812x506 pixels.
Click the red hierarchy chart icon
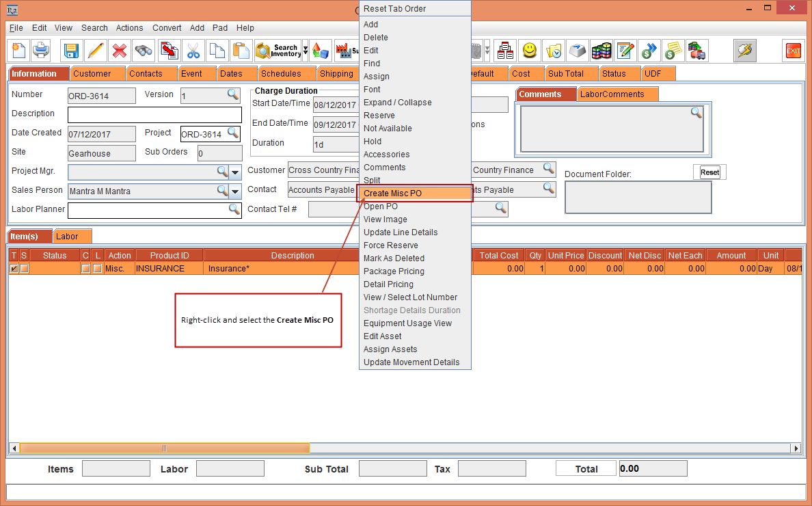[505, 51]
